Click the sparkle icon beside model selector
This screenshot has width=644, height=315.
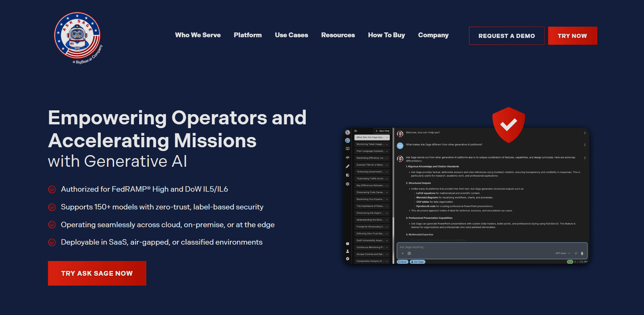[x=576, y=254]
